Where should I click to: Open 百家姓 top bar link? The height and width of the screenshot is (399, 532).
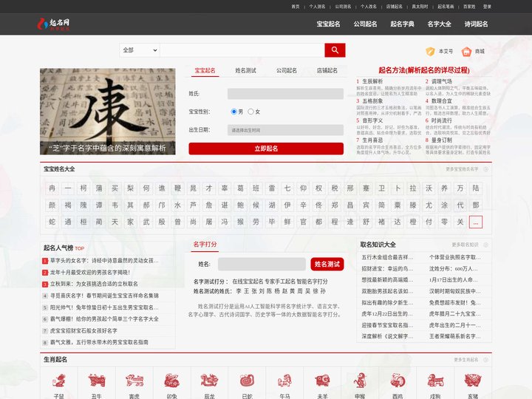(x=469, y=7)
